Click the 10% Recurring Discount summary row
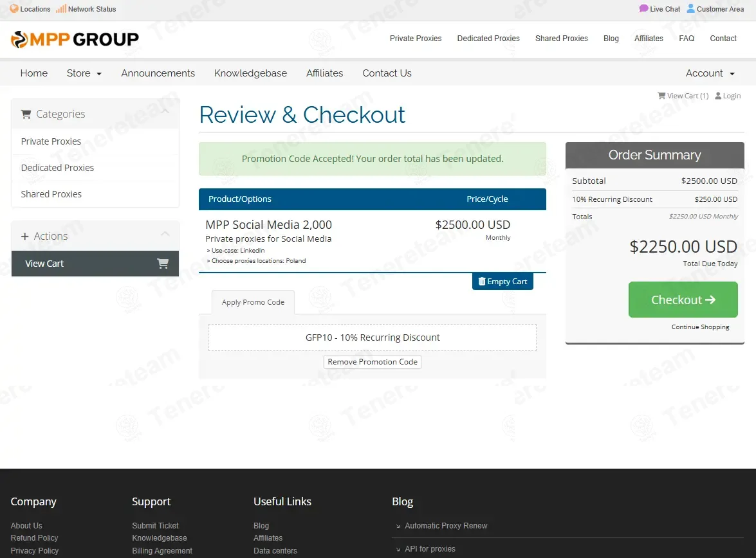 click(x=655, y=199)
